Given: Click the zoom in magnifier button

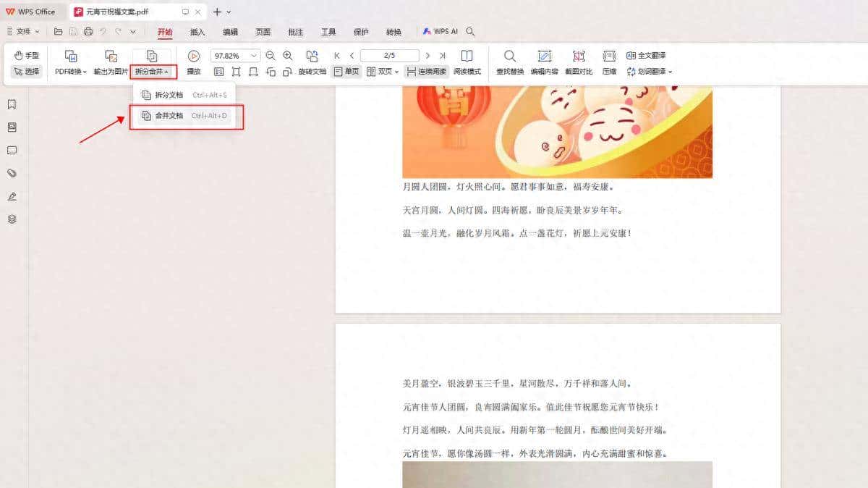Looking at the screenshot, I should coord(287,54).
